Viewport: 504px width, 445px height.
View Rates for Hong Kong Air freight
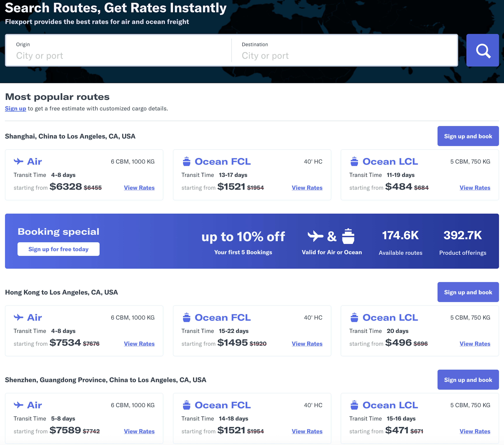click(x=139, y=344)
